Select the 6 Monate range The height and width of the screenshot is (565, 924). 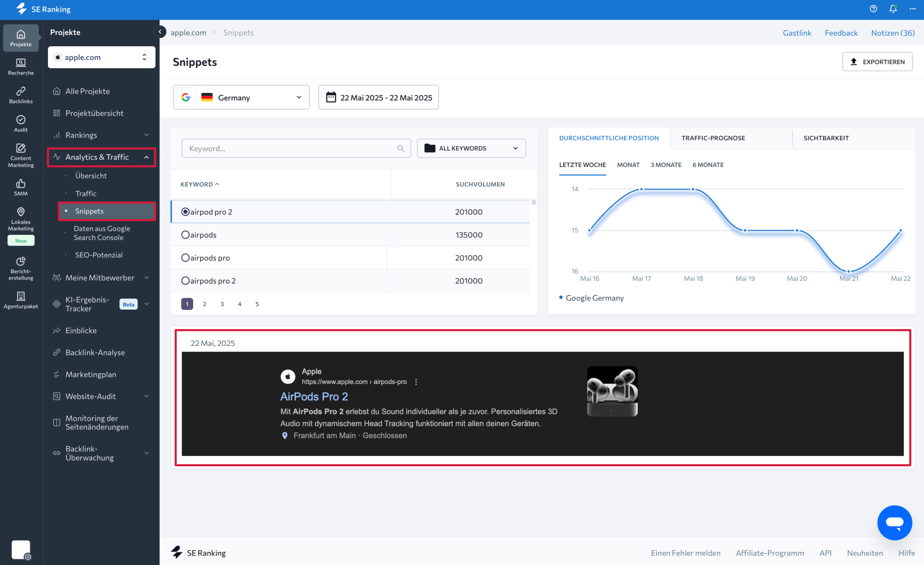pyautogui.click(x=708, y=165)
